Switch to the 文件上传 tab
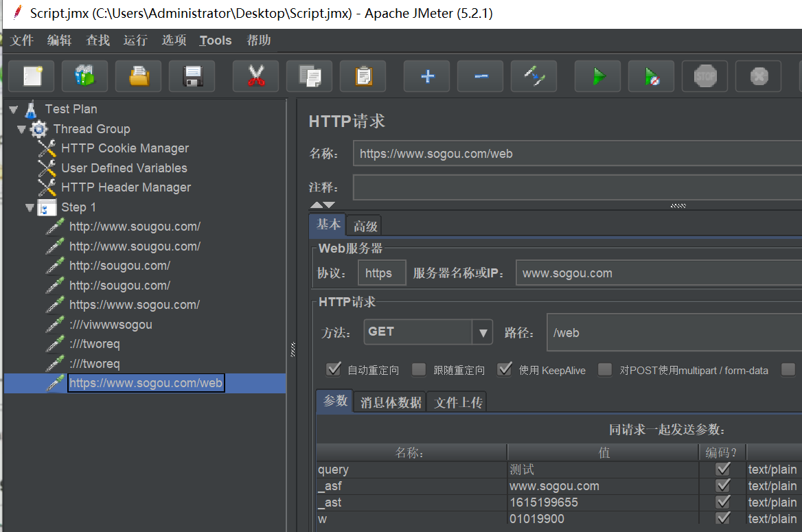 tap(458, 402)
